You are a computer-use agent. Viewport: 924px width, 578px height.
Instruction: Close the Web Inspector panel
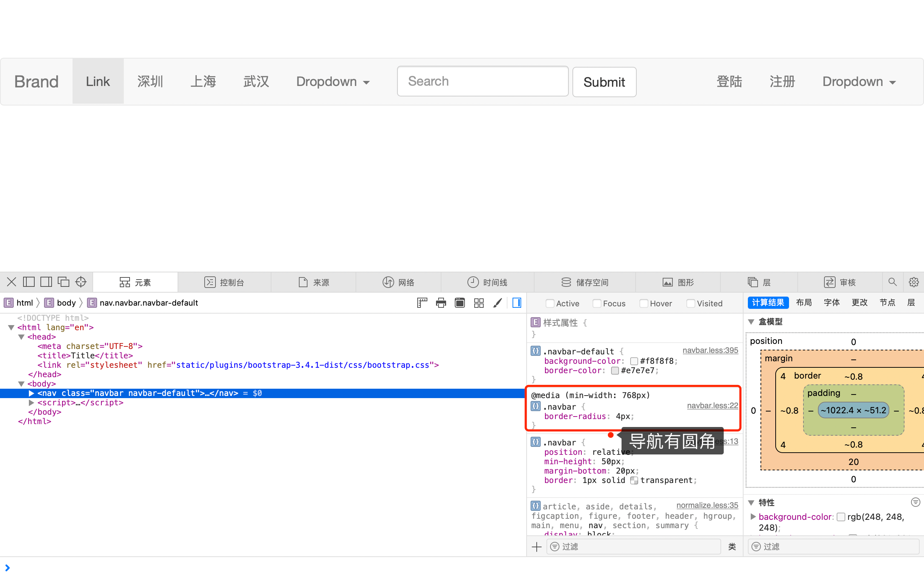12,282
